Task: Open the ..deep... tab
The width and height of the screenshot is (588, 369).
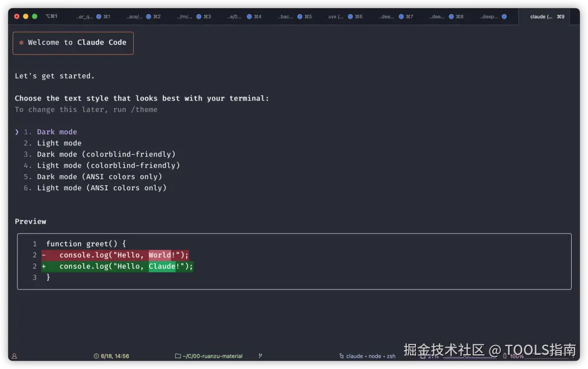Action: (x=493, y=16)
